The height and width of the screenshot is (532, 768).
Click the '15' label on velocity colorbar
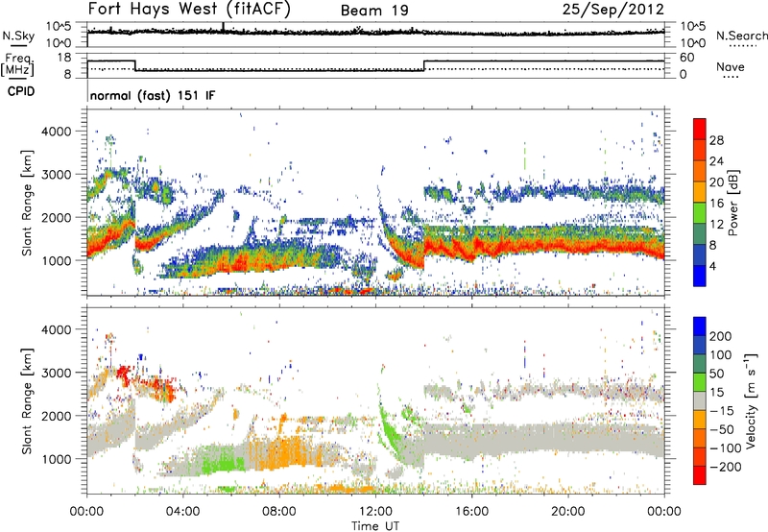pyautogui.click(x=717, y=393)
